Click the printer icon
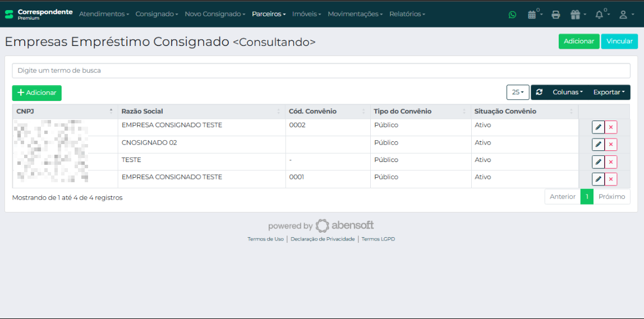This screenshot has height=319, width=644. click(556, 15)
